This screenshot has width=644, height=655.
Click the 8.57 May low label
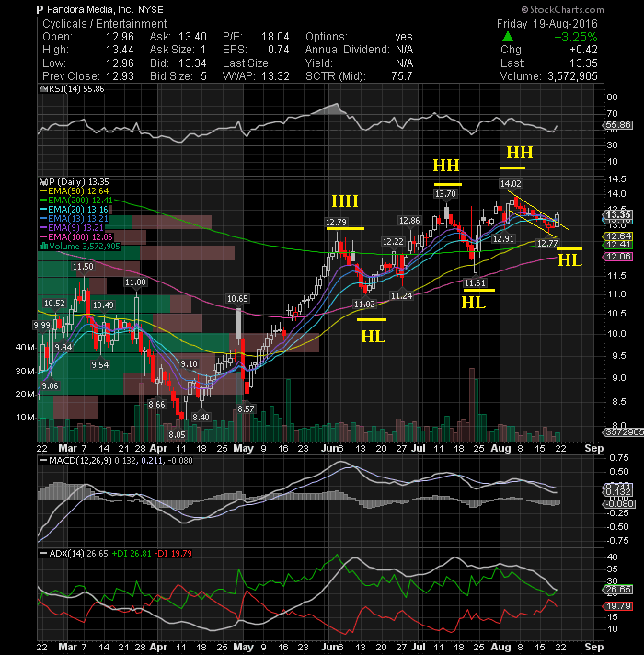[x=246, y=409]
